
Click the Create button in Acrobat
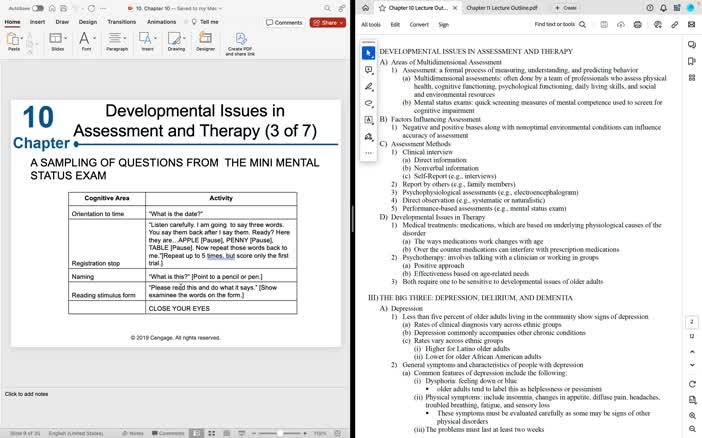point(566,8)
